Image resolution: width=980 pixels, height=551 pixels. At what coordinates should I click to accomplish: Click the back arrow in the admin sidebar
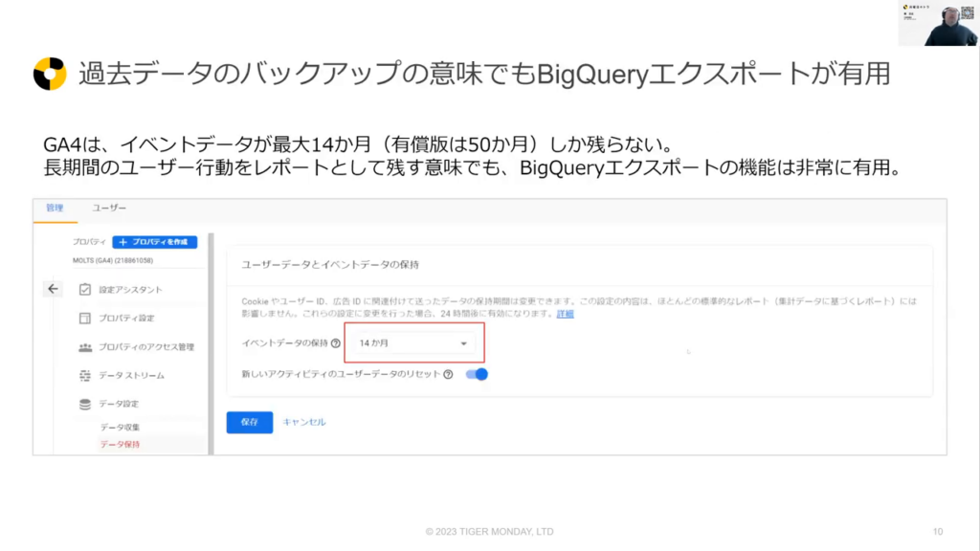point(53,289)
